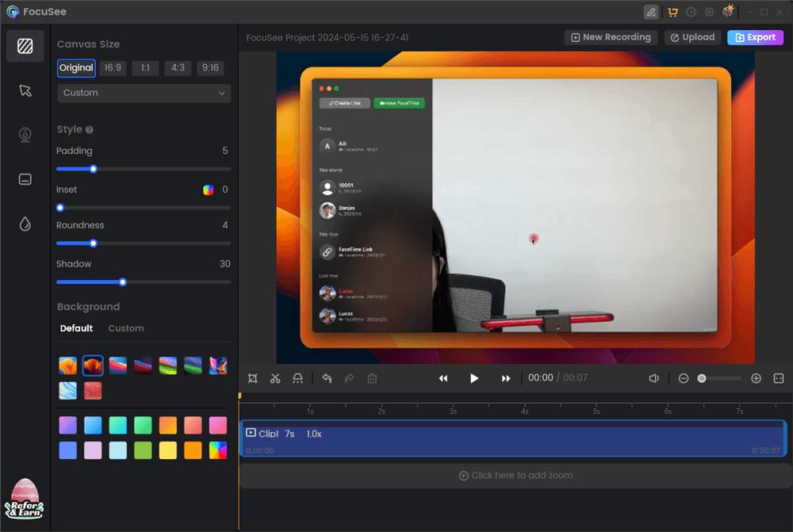
Task: Select the 4:3 canvas ratio
Action: tap(178, 67)
